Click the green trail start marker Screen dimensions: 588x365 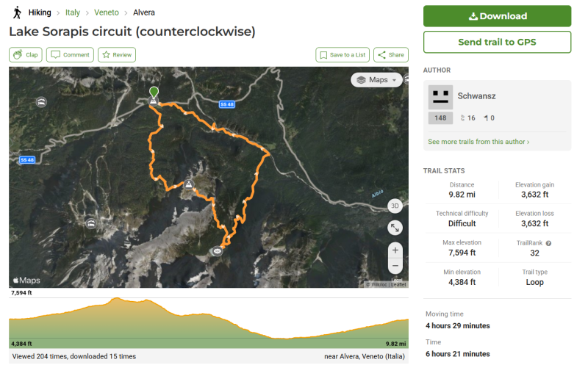click(154, 93)
